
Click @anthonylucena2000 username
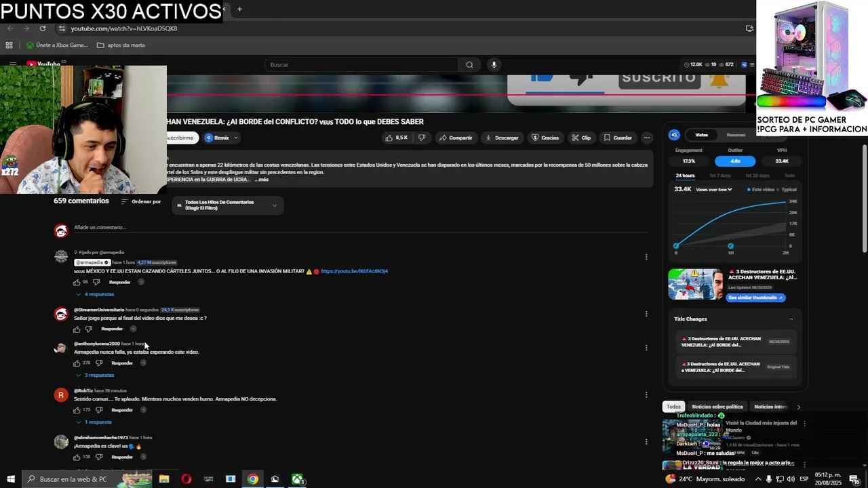[x=96, y=344]
